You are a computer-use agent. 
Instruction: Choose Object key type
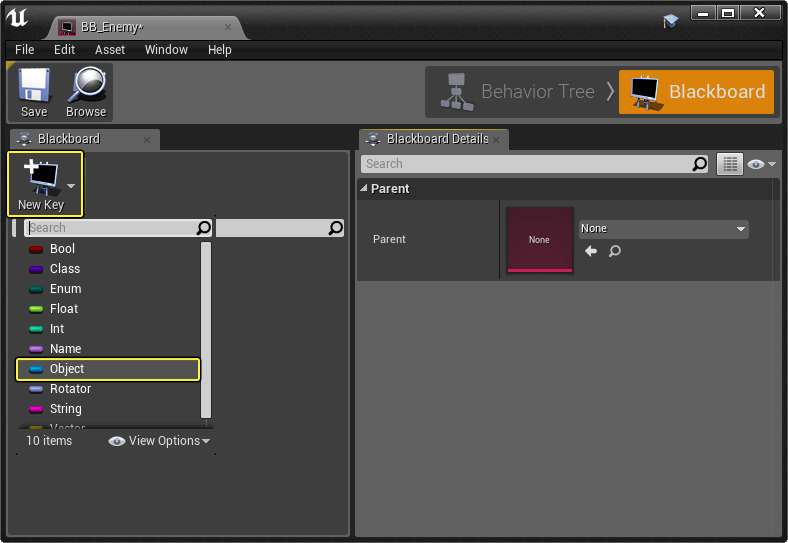pos(108,369)
